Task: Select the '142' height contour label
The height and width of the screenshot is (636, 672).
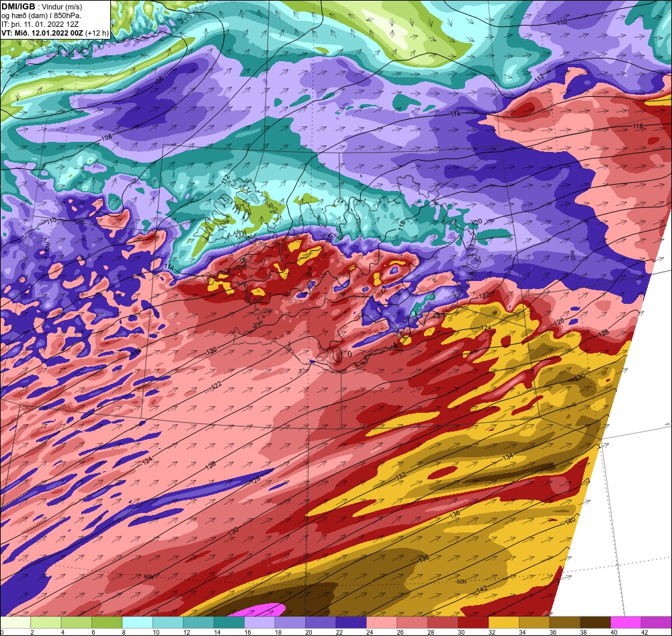Action: point(482,589)
